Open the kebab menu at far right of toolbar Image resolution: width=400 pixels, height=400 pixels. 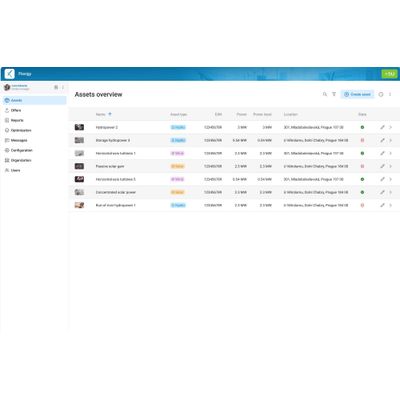pos(390,94)
